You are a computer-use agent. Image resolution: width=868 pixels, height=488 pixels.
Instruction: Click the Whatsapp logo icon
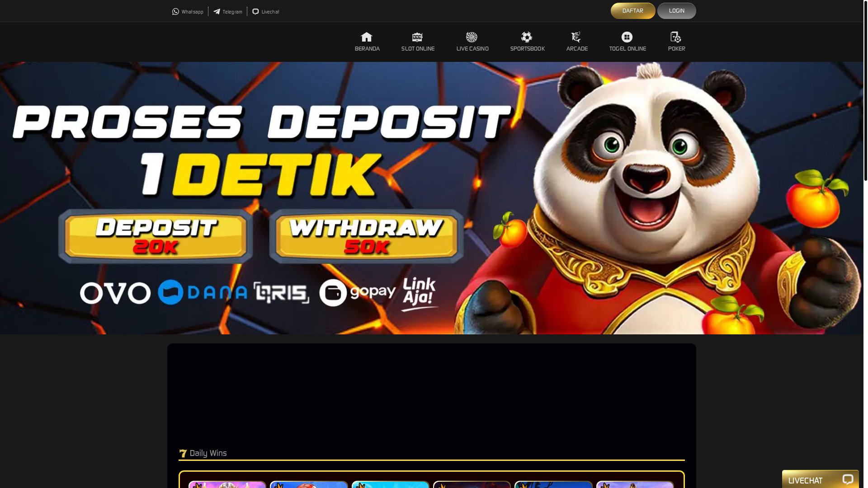point(175,12)
